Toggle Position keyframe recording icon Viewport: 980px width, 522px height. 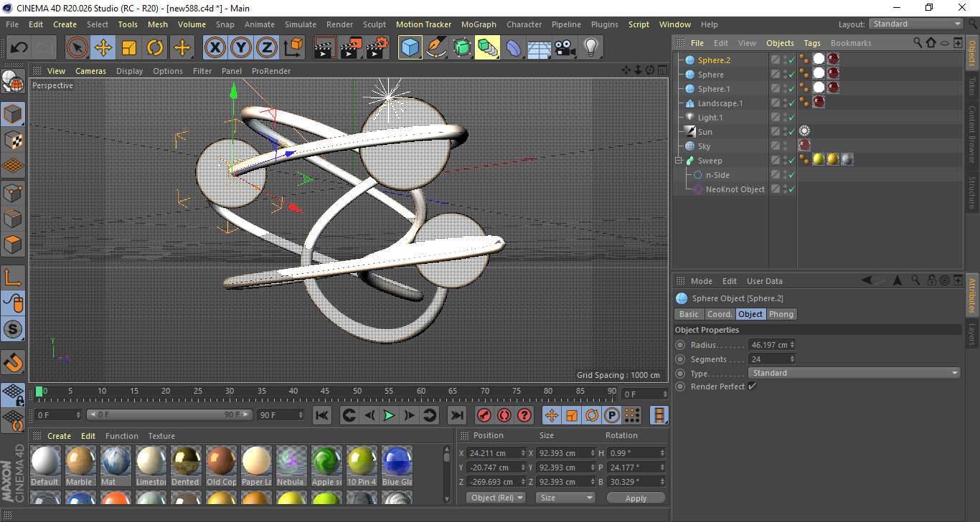tap(552, 415)
